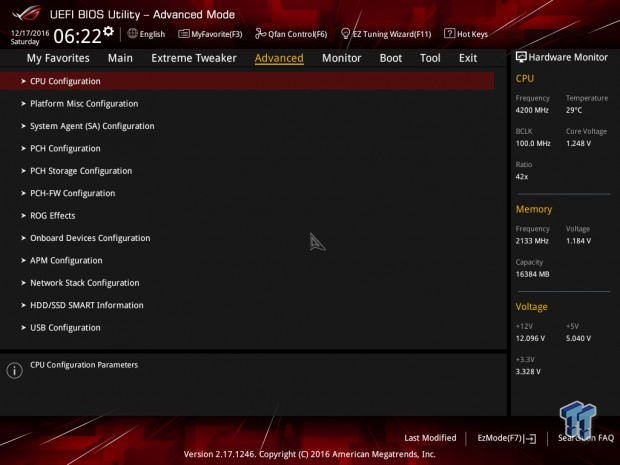Click the Voltage section heading
This screenshot has height=465, width=620.
531,307
